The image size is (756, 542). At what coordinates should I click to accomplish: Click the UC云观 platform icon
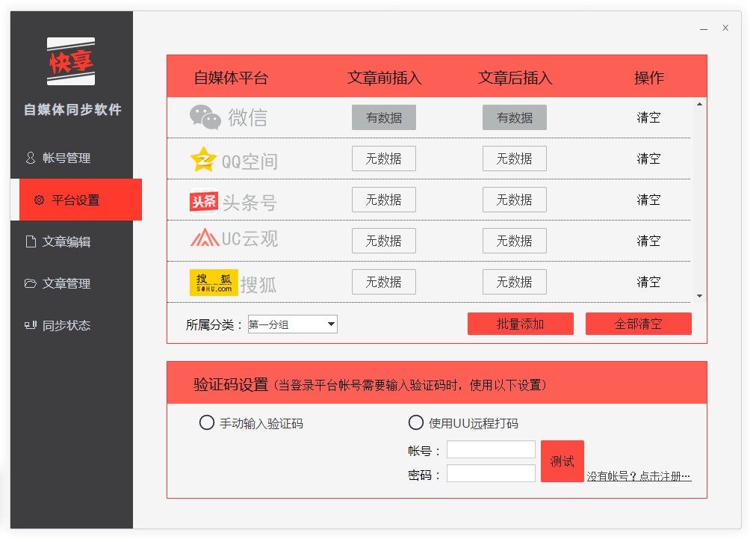click(203, 240)
